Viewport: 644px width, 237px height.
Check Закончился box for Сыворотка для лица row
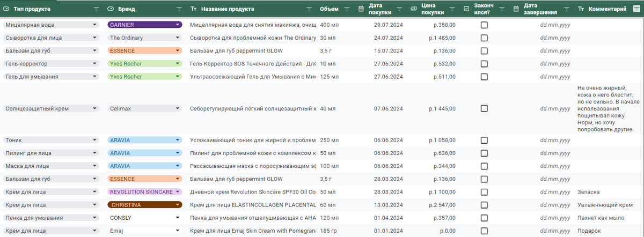(x=484, y=38)
